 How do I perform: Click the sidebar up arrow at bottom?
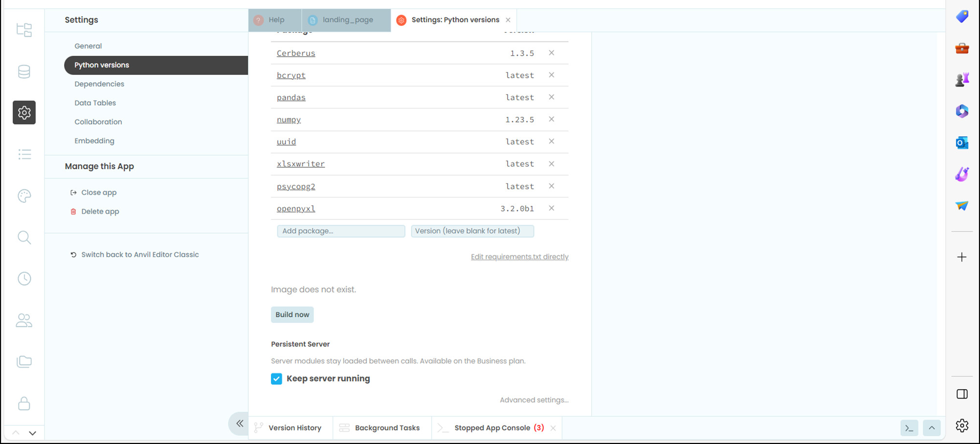(16, 433)
